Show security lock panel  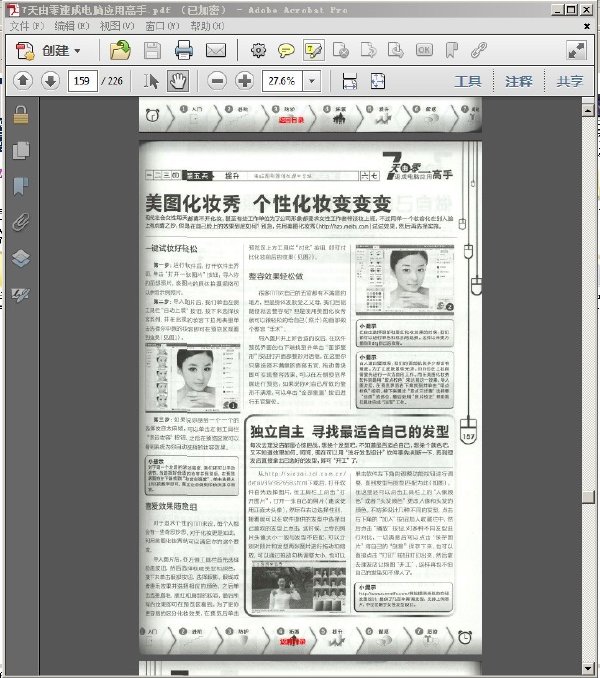click(21, 115)
